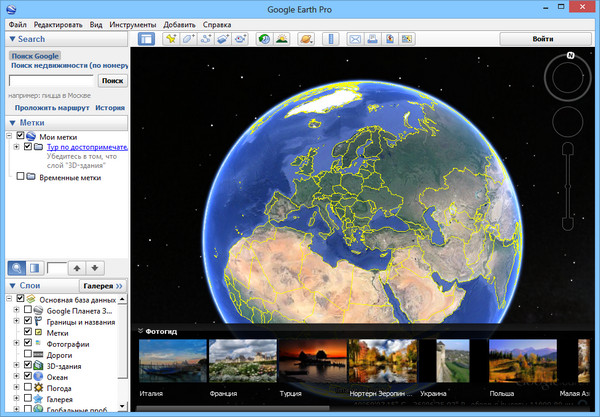
Task: Click the Email envelope icon
Action: coord(354,39)
